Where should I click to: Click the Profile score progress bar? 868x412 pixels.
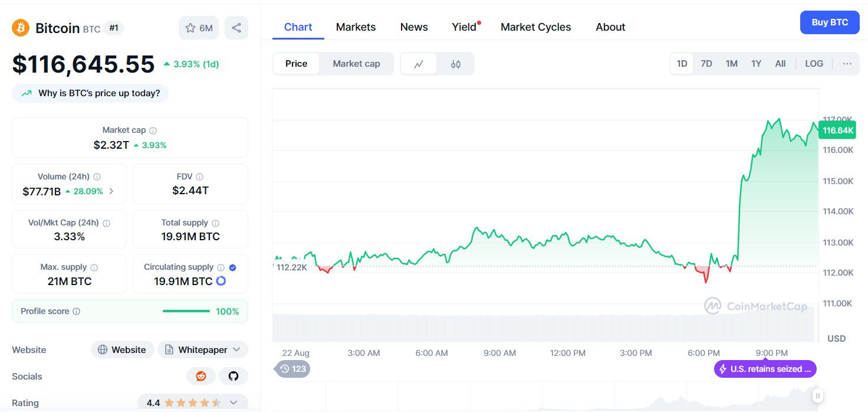[x=186, y=311]
